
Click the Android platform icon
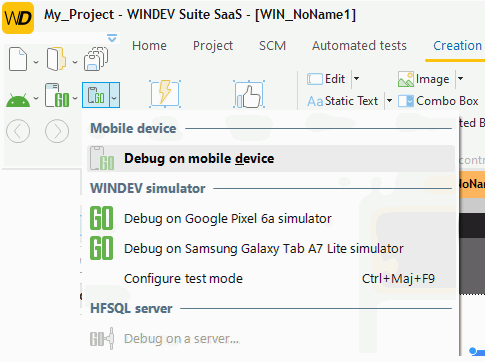coord(18,100)
